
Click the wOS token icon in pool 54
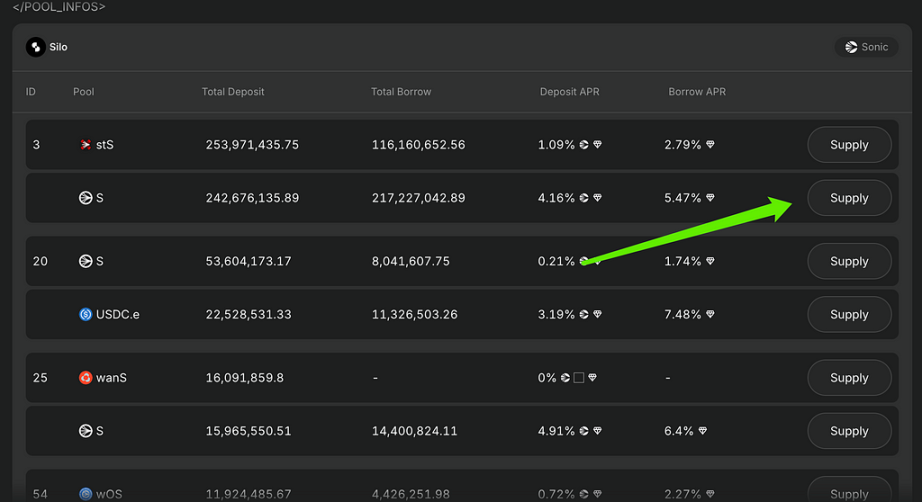(x=85, y=494)
